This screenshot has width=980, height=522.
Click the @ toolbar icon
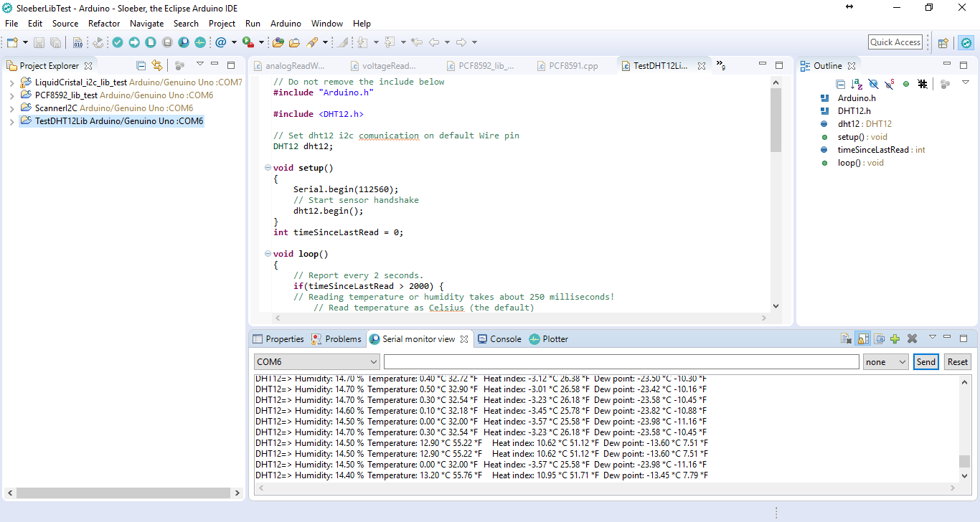pos(221,42)
